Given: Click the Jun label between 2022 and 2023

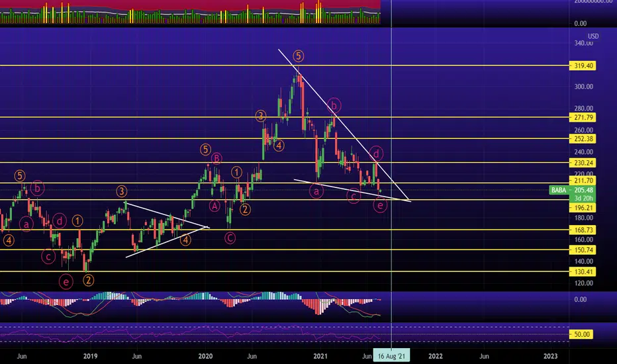Looking at the screenshot, I should tap(484, 356).
